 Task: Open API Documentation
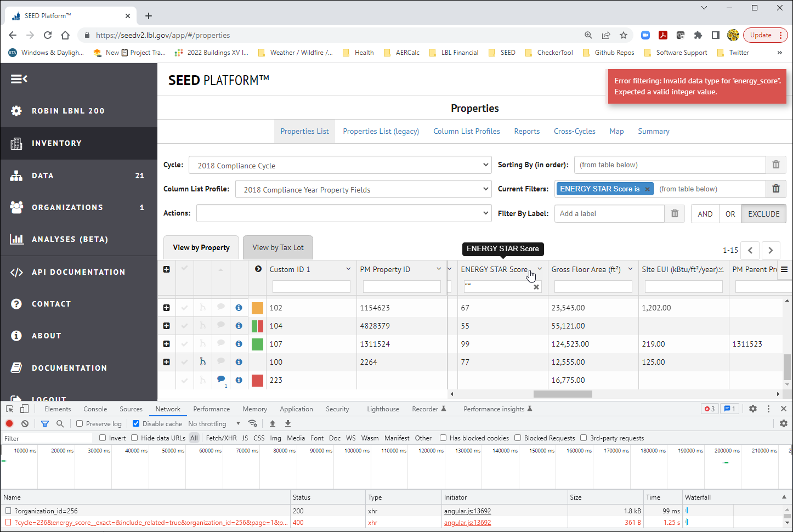(x=79, y=272)
